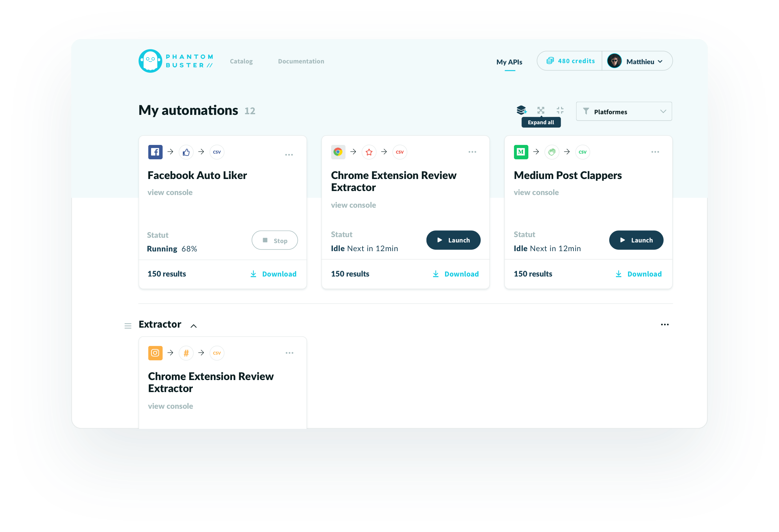Click the Expand all arrows icon
Screen dimensions: 779x532
pos(541,110)
